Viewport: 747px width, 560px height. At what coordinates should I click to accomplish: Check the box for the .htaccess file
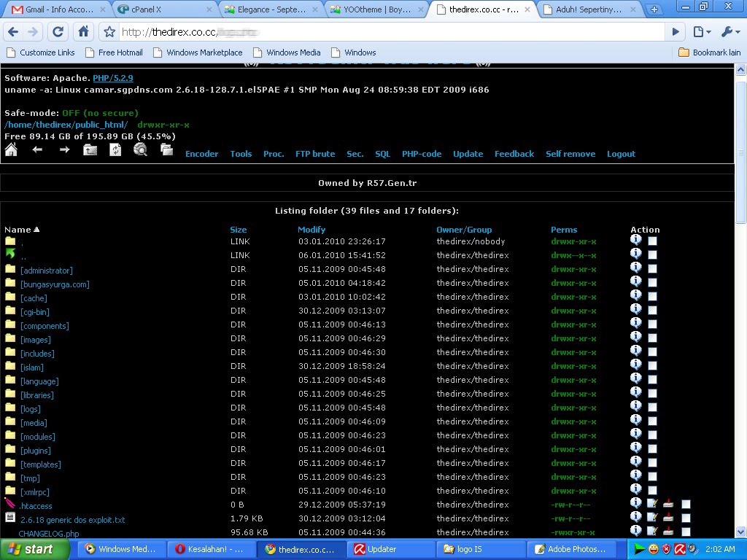point(686,505)
